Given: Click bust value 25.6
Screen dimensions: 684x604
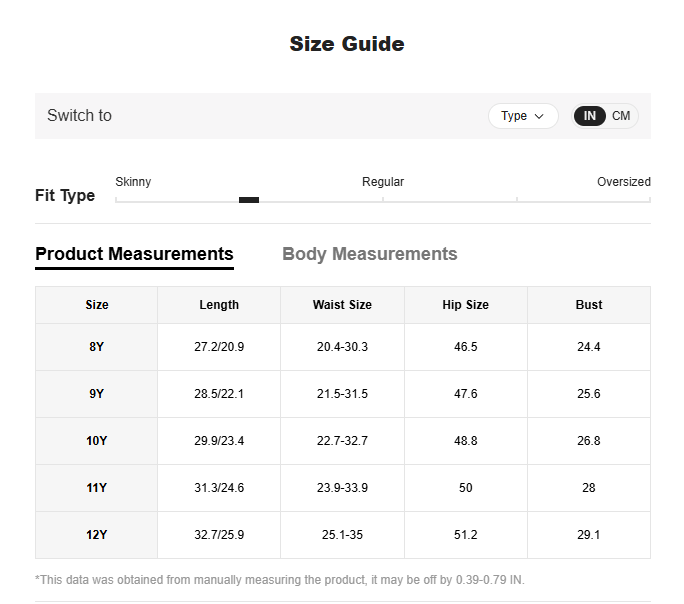Looking at the screenshot, I should 588,394.
